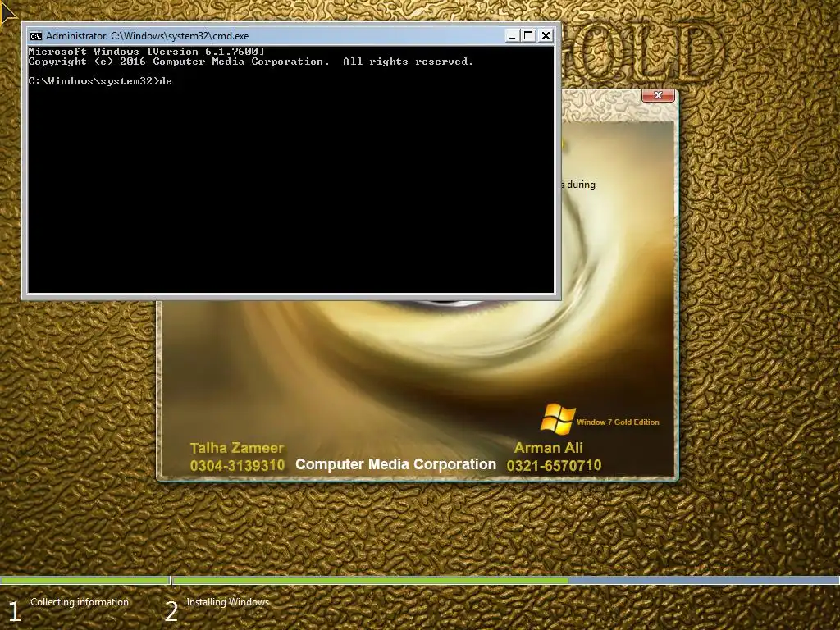Open the cmd.exe system menu icon
840x630 pixels.
[36, 36]
